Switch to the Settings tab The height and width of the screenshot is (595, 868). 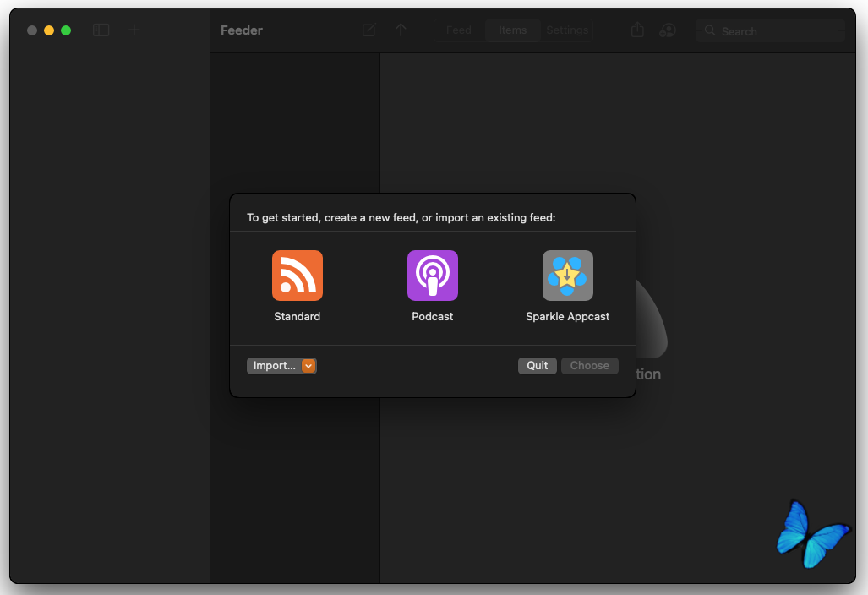click(567, 30)
